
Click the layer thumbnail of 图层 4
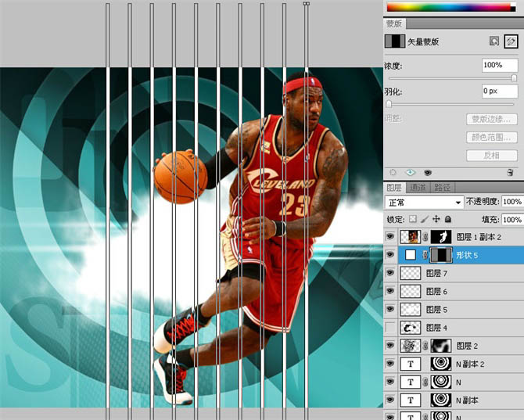(x=411, y=328)
